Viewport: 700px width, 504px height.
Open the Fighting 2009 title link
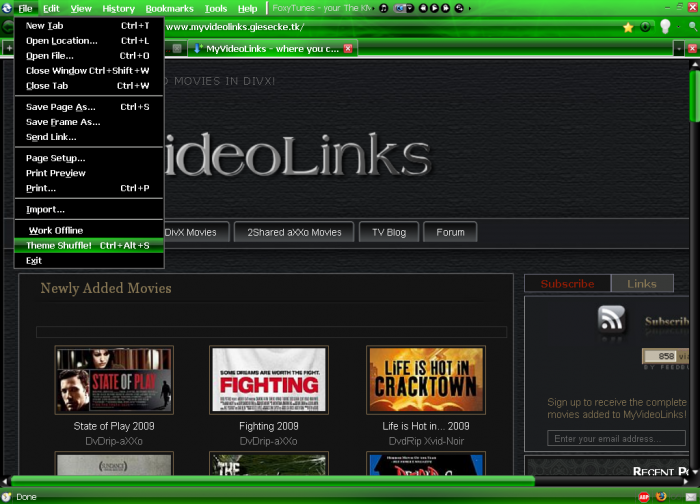(269, 426)
